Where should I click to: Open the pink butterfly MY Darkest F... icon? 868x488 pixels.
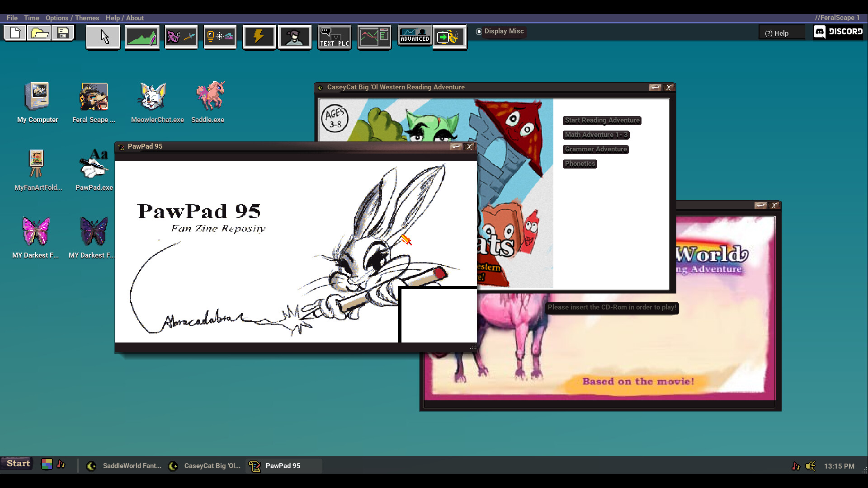pos(36,238)
